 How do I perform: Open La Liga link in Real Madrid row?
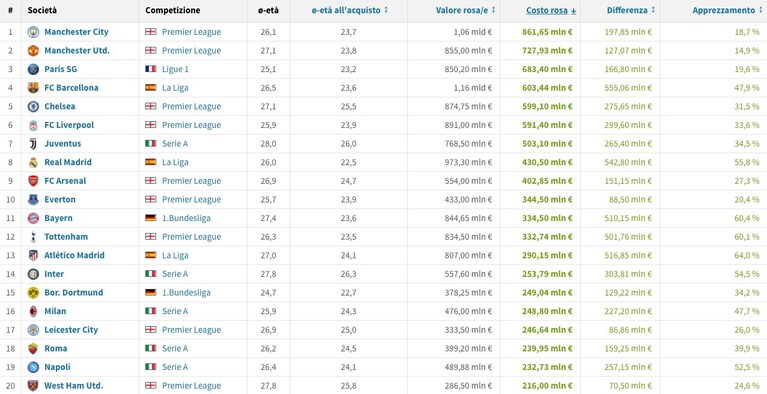tap(175, 162)
